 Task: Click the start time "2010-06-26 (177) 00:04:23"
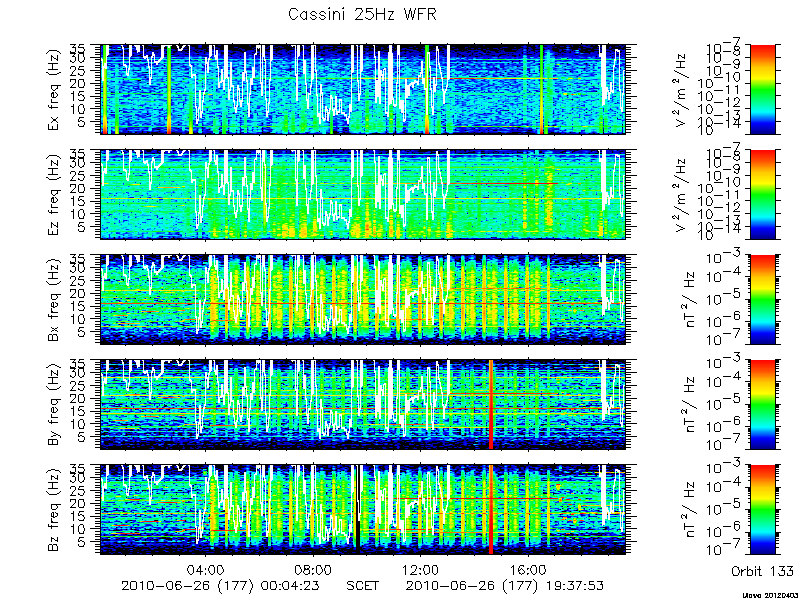point(220,585)
